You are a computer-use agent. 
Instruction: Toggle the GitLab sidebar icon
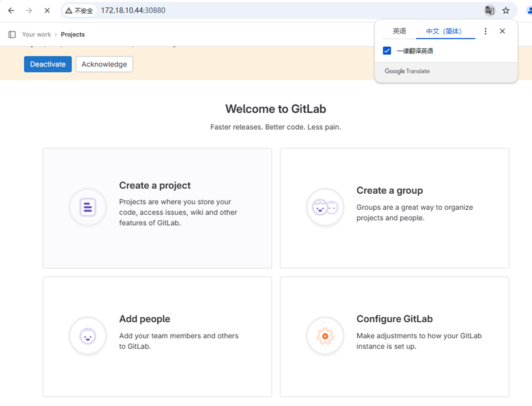(x=12, y=34)
